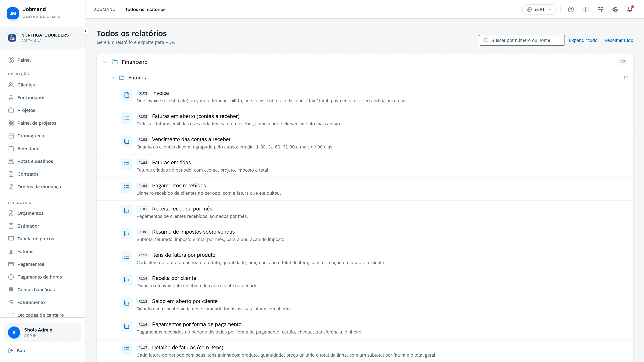Open Tabela de preços in the sidebar

tap(43, 239)
